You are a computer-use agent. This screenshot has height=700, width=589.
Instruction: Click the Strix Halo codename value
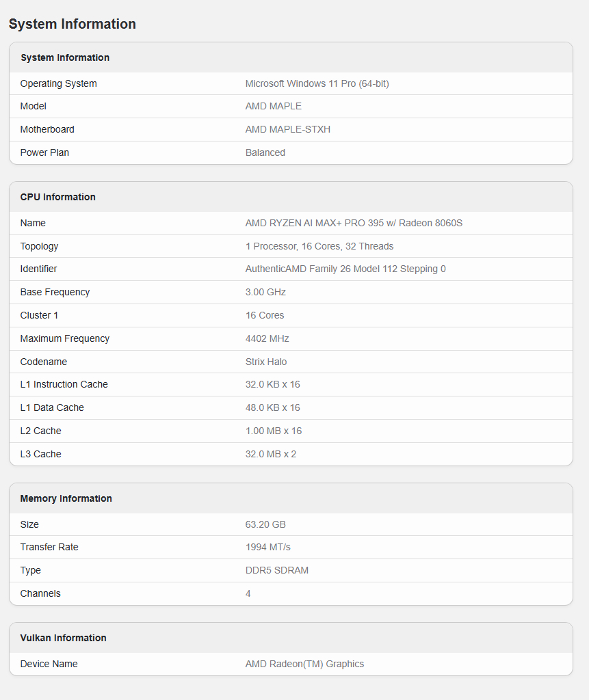click(x=266, y=362)
